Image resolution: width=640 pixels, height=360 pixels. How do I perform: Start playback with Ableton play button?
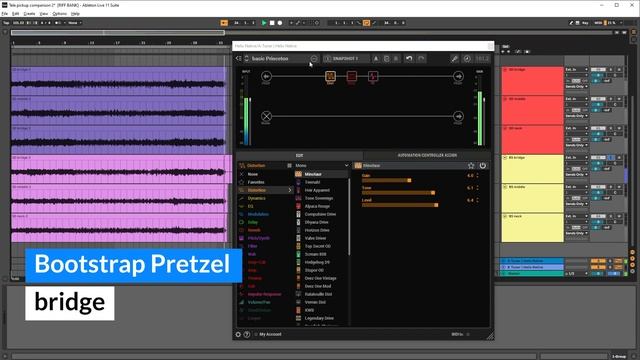(264, 23)
